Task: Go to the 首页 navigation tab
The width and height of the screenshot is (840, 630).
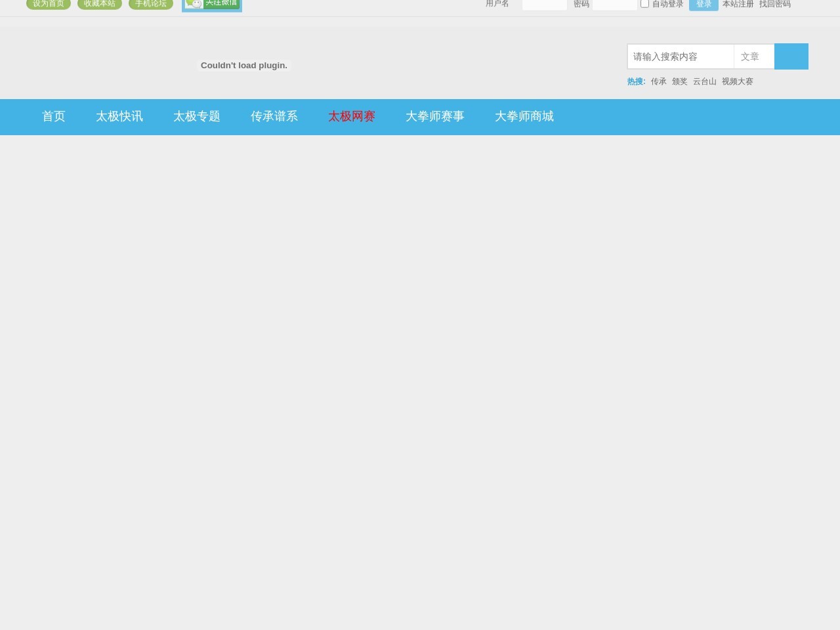Action: [54, 117]
